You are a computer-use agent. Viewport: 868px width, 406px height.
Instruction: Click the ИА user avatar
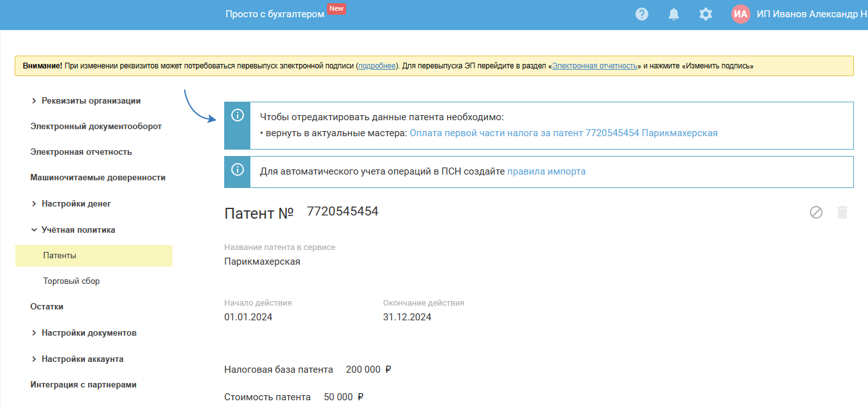[x=741, y=14]
